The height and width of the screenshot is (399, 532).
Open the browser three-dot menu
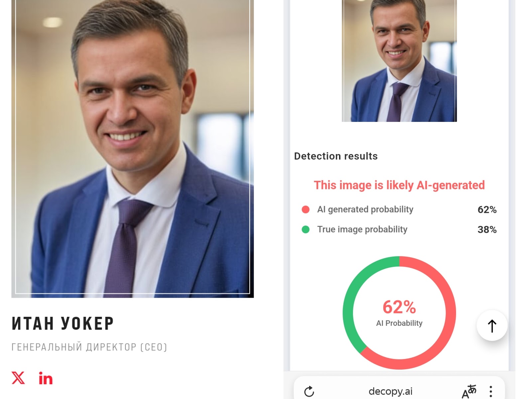tap(491, 391)
